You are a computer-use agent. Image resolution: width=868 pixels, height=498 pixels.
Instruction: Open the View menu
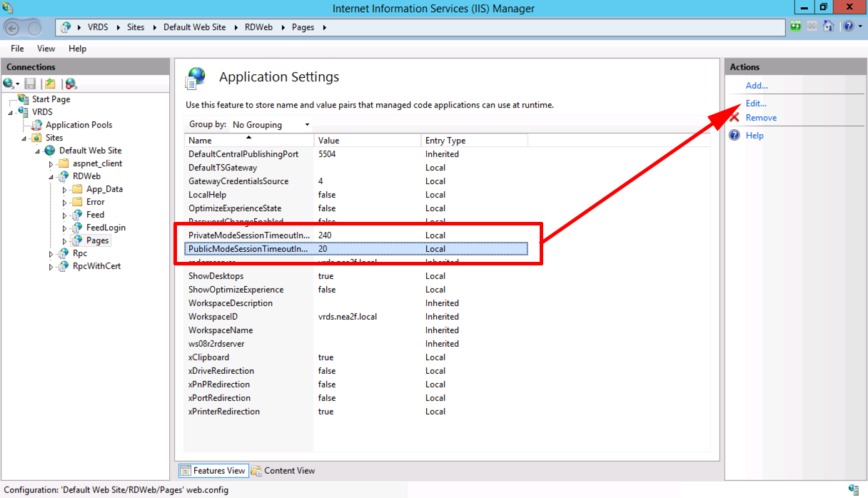click(46, 48)
